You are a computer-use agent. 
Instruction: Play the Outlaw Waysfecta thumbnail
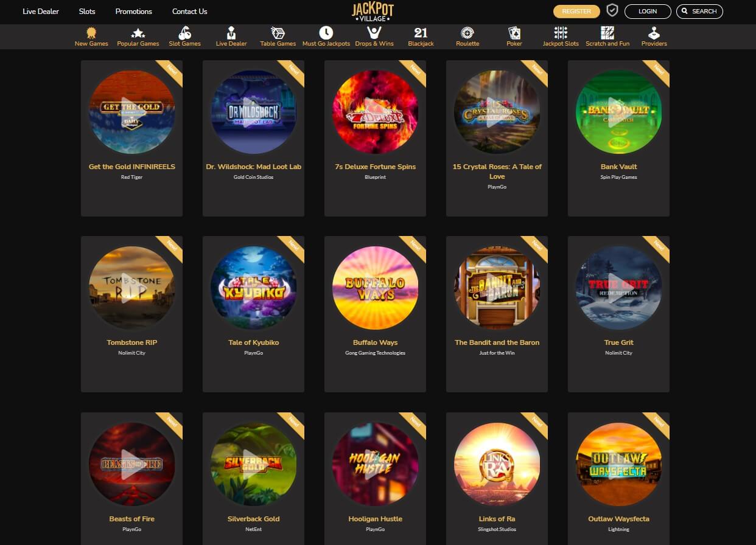[x=618, y=464]
